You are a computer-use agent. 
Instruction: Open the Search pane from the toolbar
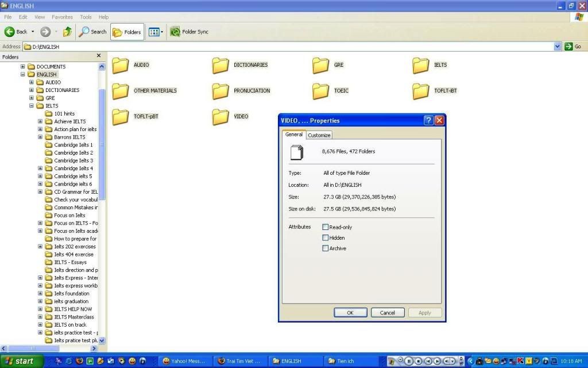[92, 32]
